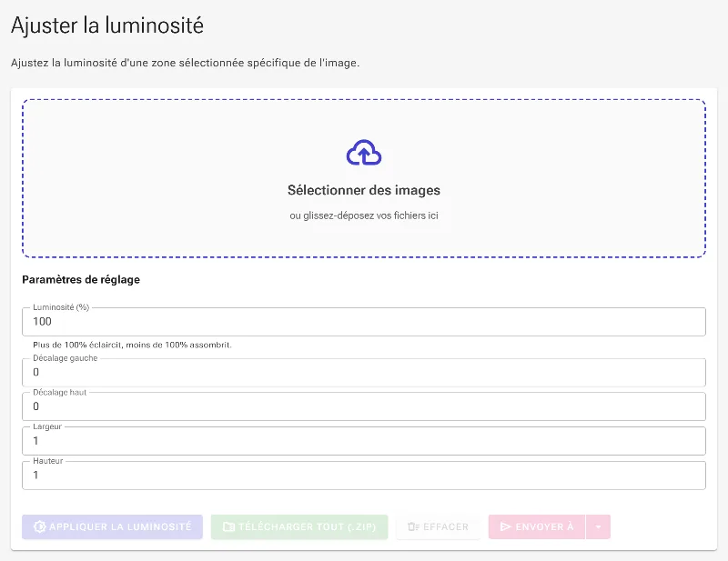
Task: Focus the Luminosité (%) input field
Action: point(364,322)
